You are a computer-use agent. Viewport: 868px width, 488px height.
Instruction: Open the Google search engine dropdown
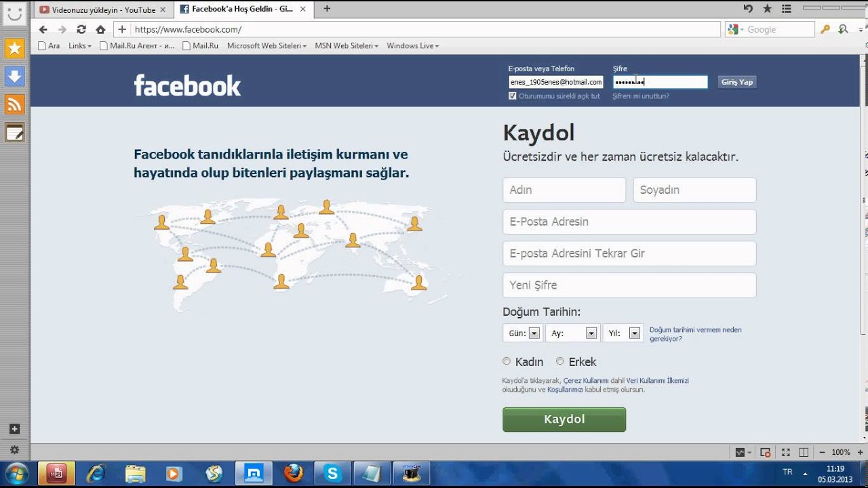tap(735, 29)
